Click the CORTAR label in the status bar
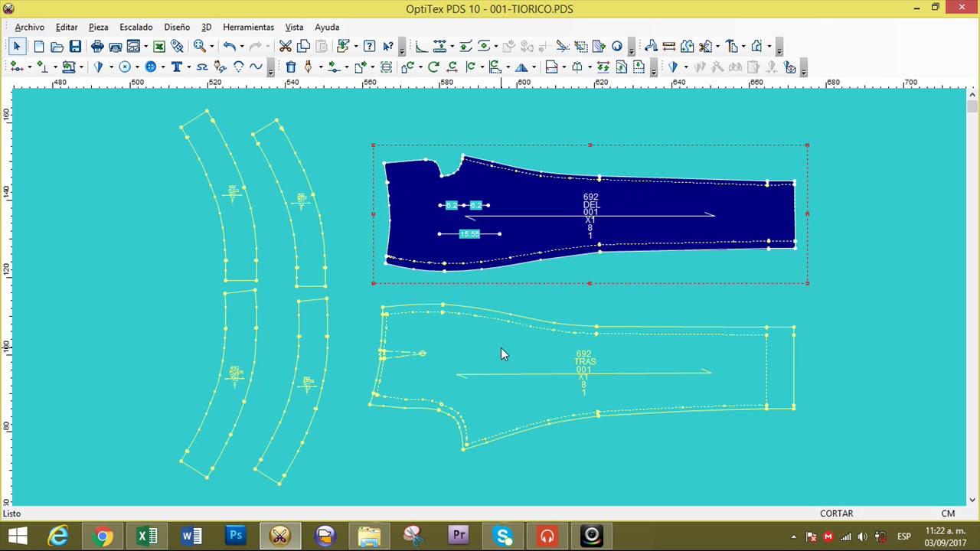980x551 pixels. click(836, 514)
